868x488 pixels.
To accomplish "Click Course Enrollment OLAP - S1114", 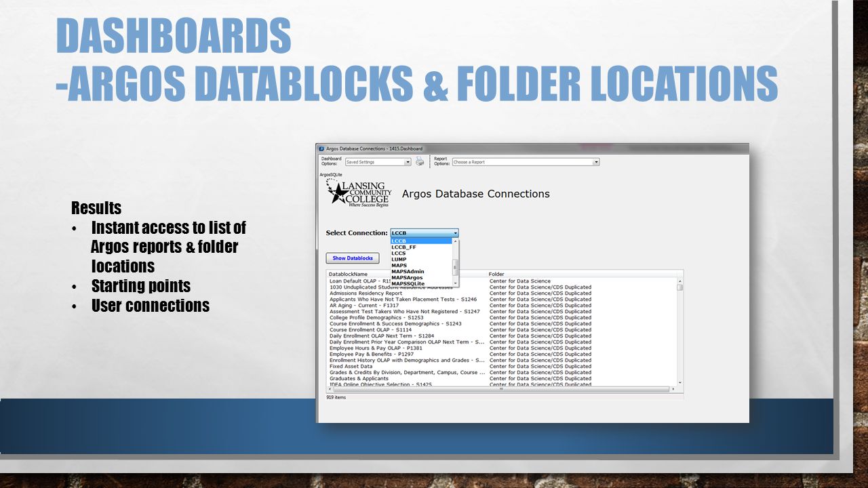I will (x=502, y=330).
